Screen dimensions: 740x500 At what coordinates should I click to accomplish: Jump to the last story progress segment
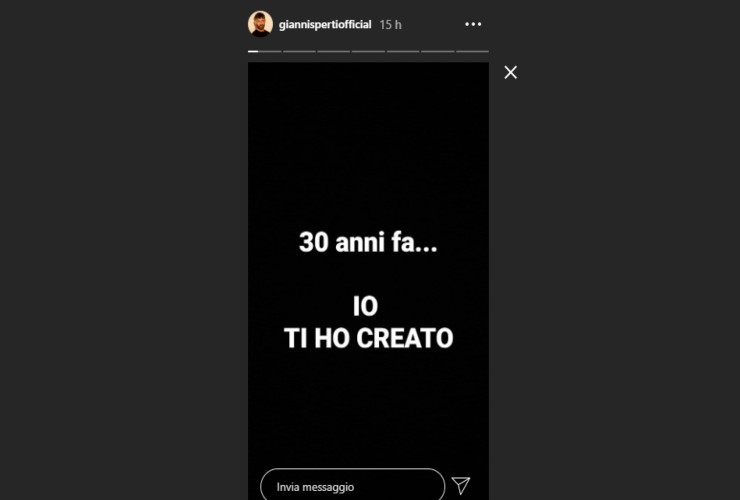472,51
